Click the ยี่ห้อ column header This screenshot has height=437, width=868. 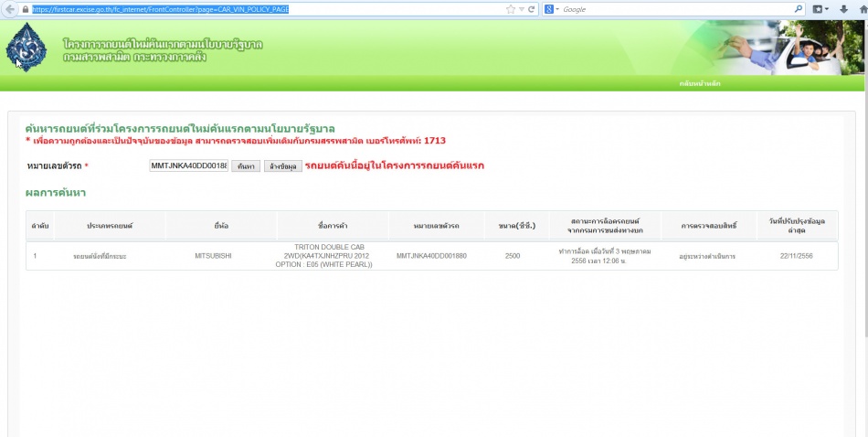[221, 226]
